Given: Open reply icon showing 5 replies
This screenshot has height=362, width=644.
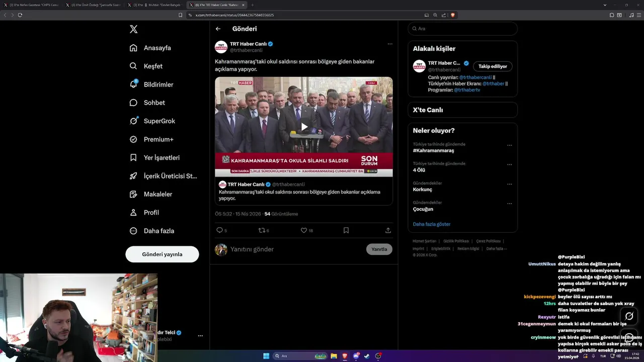Looking at the screenshot, I should pyautogui.click(x=221, y=230).
